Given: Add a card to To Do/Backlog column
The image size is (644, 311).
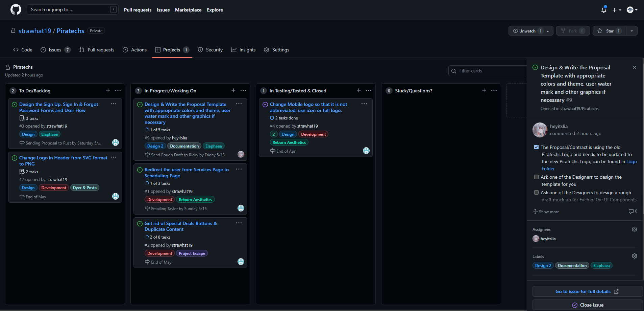Looking at the screenshot, I should tap(108, 90).
